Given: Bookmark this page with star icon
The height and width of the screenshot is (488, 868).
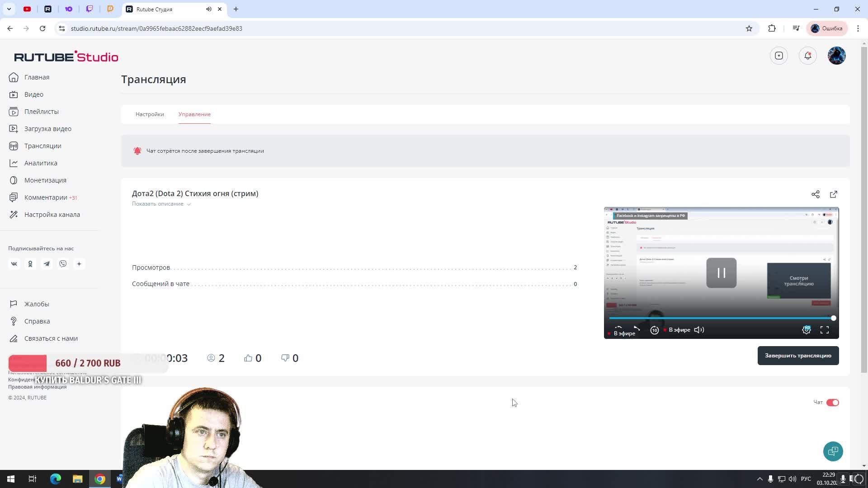Looking at the screenshot, I should click(x=749, y=28).
